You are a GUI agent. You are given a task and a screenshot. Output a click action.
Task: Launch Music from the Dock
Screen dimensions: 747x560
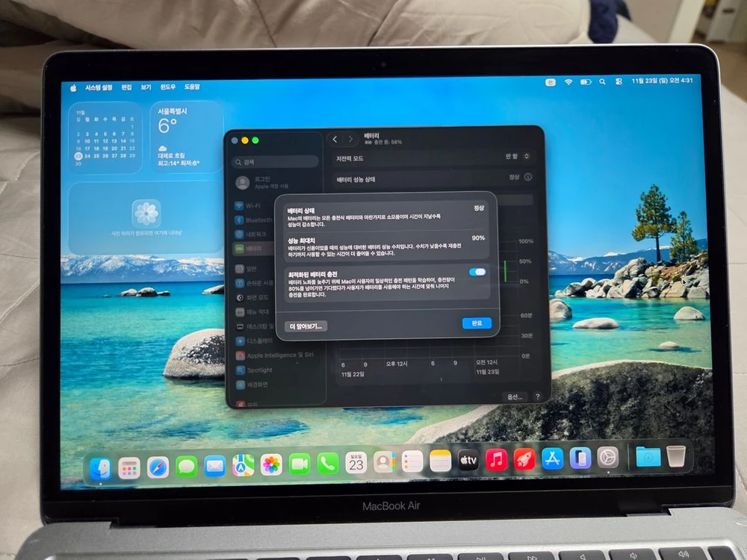(x=497, y=460)
